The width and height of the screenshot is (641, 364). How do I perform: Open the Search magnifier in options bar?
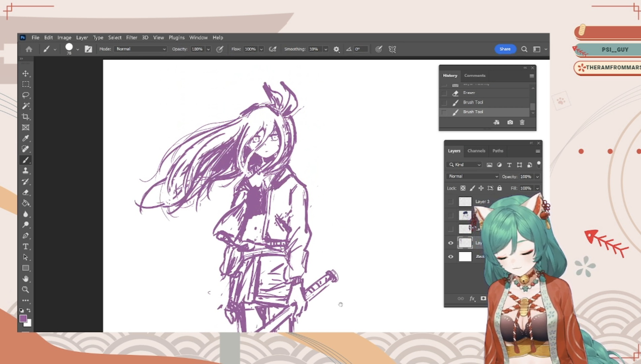(x=524, y=49)
